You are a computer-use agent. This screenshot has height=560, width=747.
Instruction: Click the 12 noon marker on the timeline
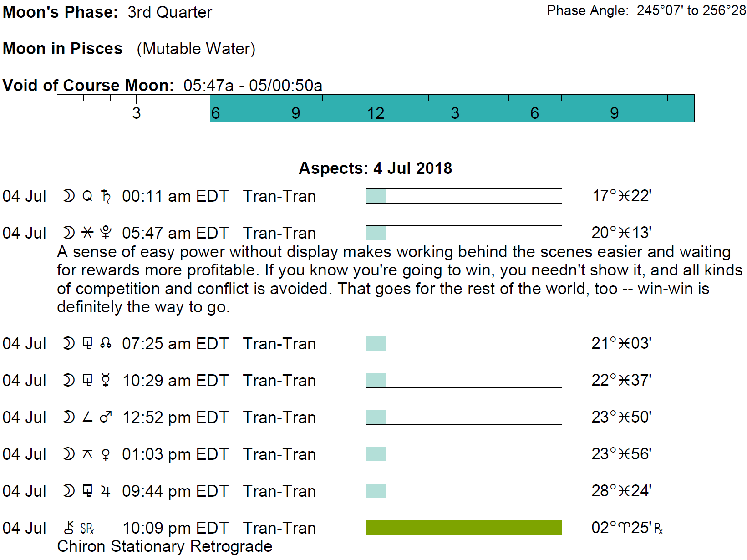376,112
